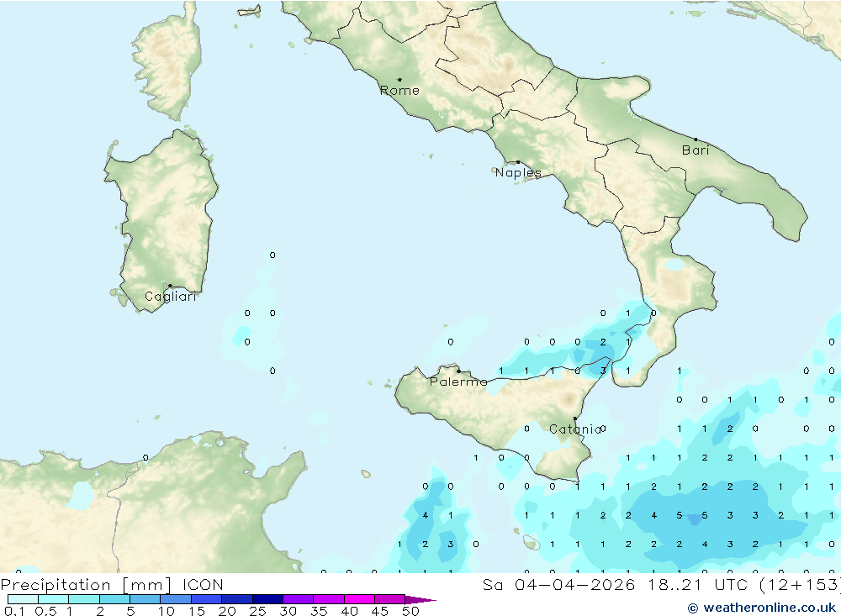Select the 35–40 mm legend swatch
Image resolution: width=841 pixels, height=616 pixels.
click(x=329, y=599)
